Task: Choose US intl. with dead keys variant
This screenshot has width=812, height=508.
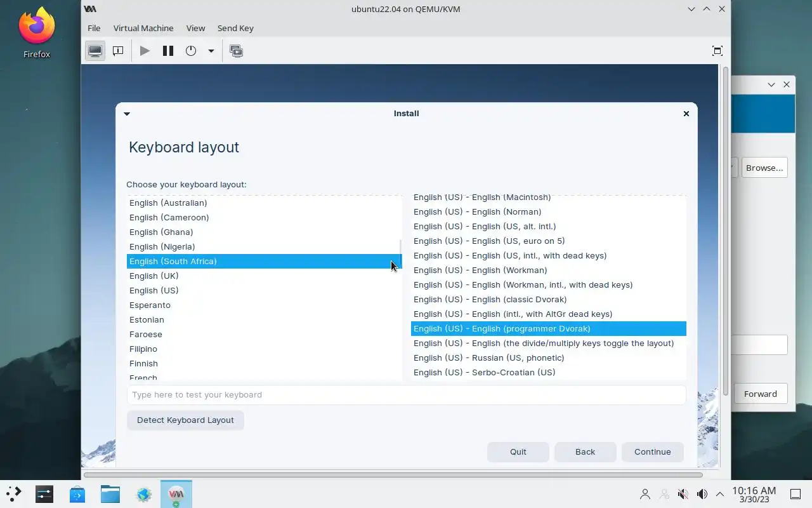Action: [x=548, y=255]
